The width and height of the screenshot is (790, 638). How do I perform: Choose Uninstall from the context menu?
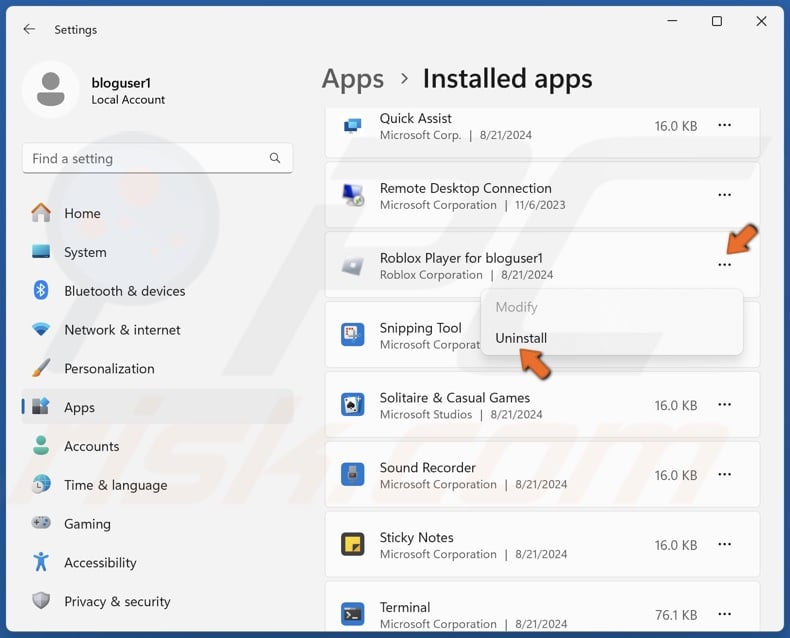(x=521, y=338)
